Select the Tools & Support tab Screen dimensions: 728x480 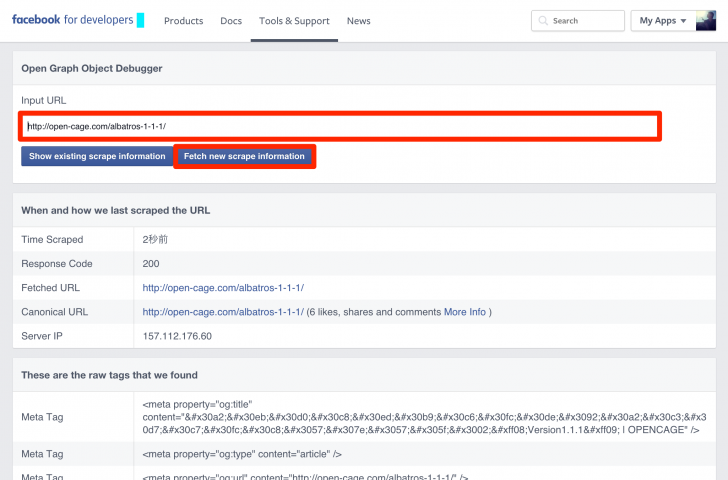(x=294, y=21)
